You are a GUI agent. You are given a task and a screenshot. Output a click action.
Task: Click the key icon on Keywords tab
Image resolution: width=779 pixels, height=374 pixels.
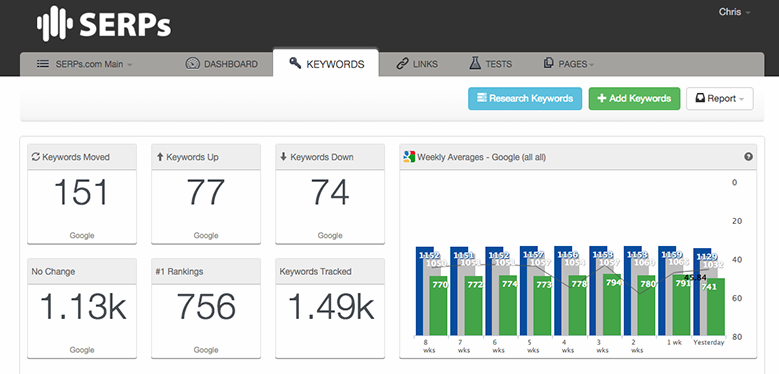295,63
